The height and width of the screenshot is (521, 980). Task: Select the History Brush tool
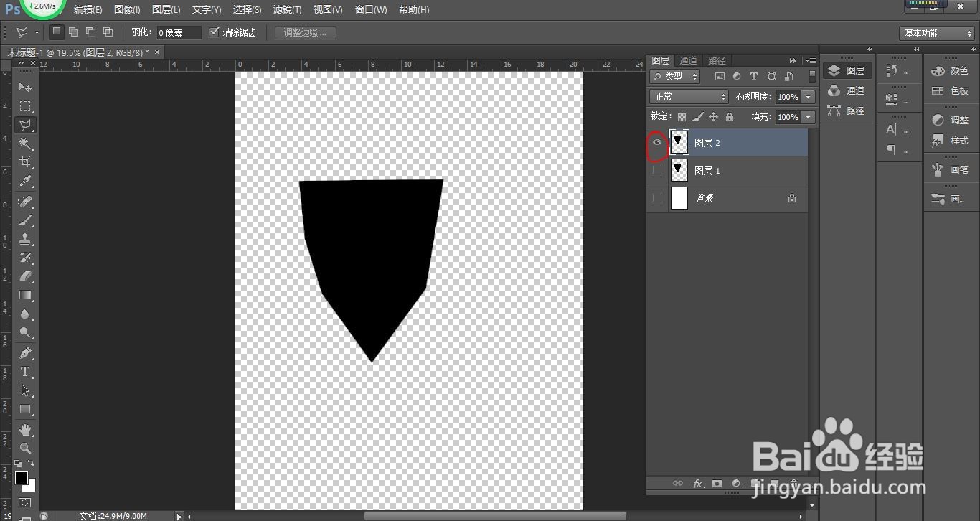tap(25, 258)
